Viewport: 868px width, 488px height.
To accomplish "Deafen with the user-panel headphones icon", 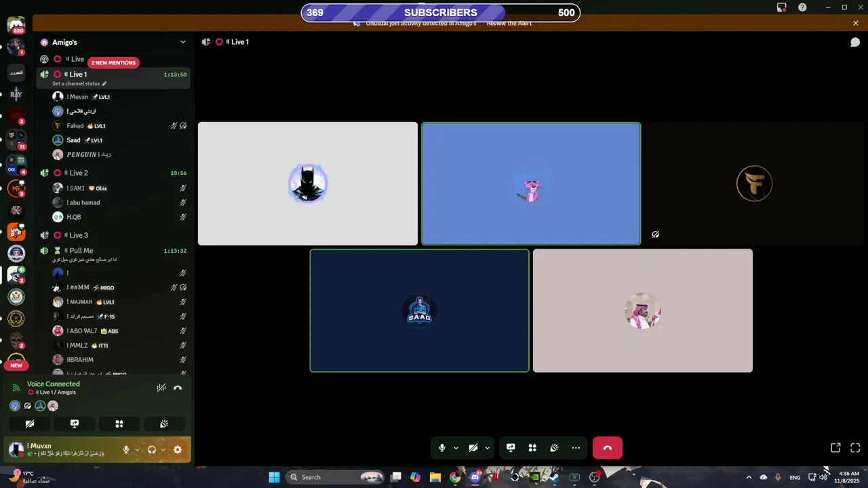I will [152, 449].
